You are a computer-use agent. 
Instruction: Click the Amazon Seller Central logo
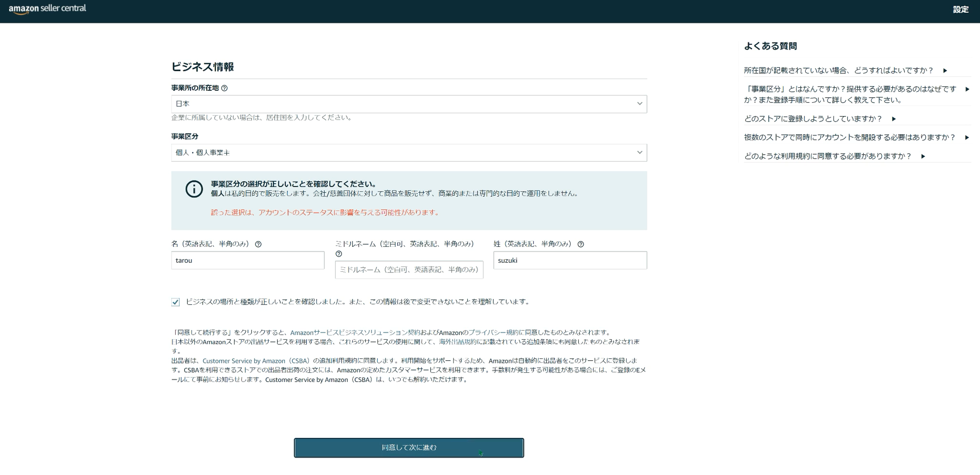coord(47,9)
